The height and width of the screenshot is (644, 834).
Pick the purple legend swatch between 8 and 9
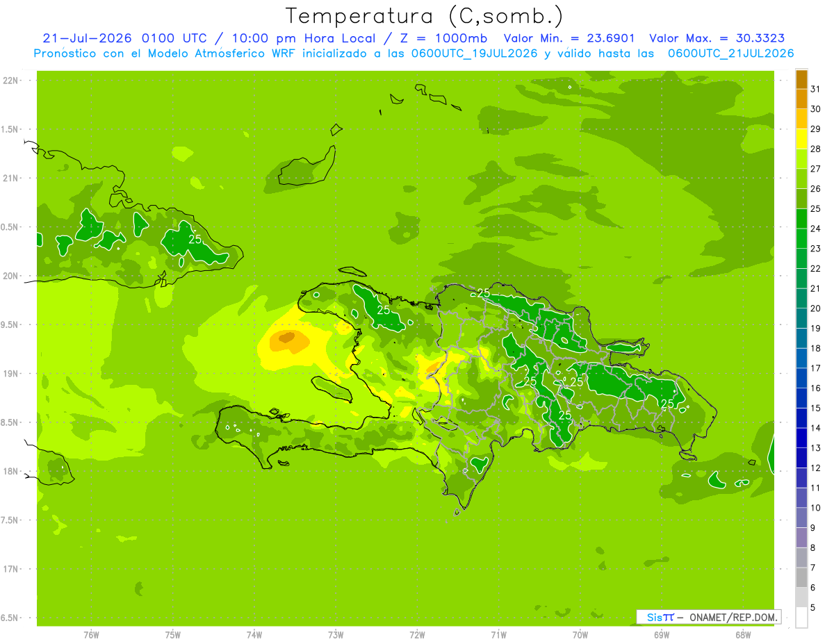point(801,538)
